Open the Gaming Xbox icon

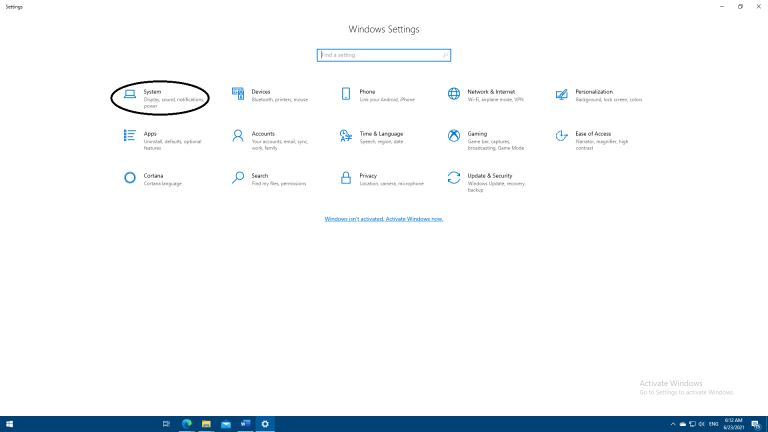[x=454, y=136]
